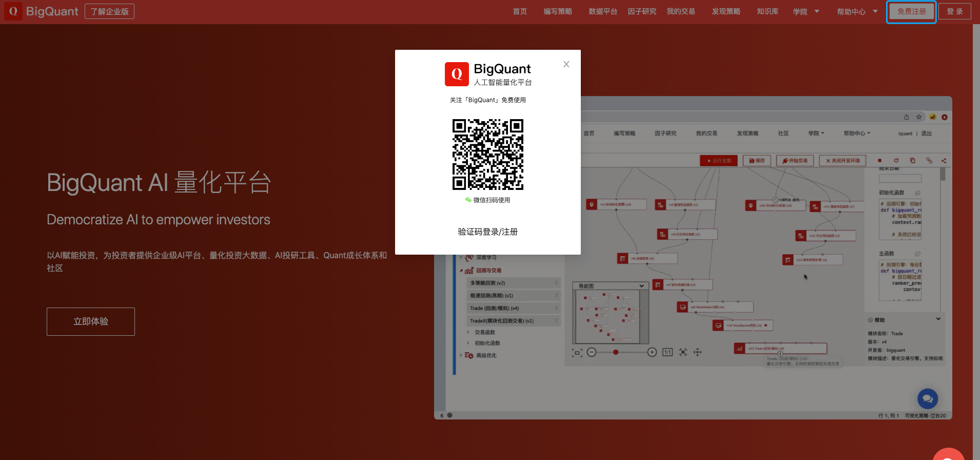980x460 pixels.
Task: Expand the 学院 dropdown menu
Action: (806, 11)
